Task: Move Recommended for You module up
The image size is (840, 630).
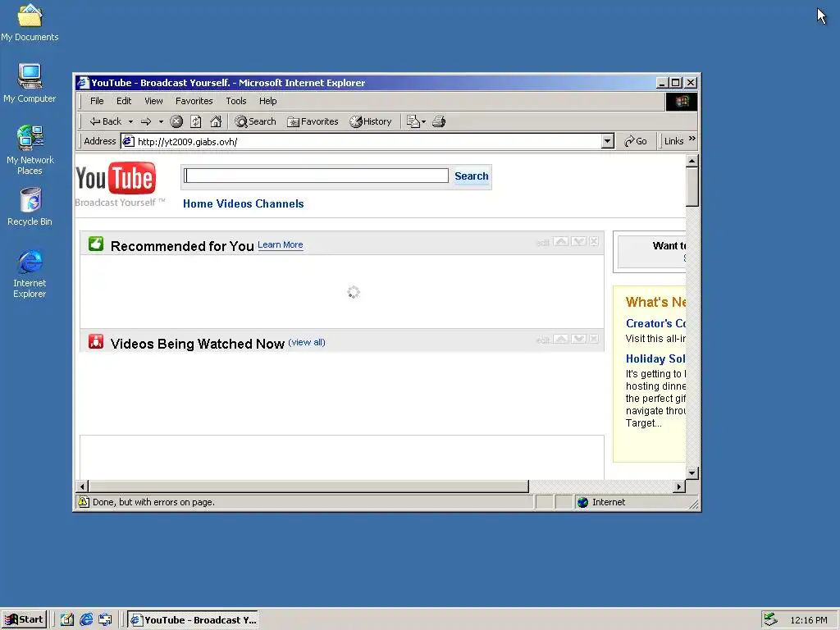Action: pyautogui.click(x=561, y=242)
